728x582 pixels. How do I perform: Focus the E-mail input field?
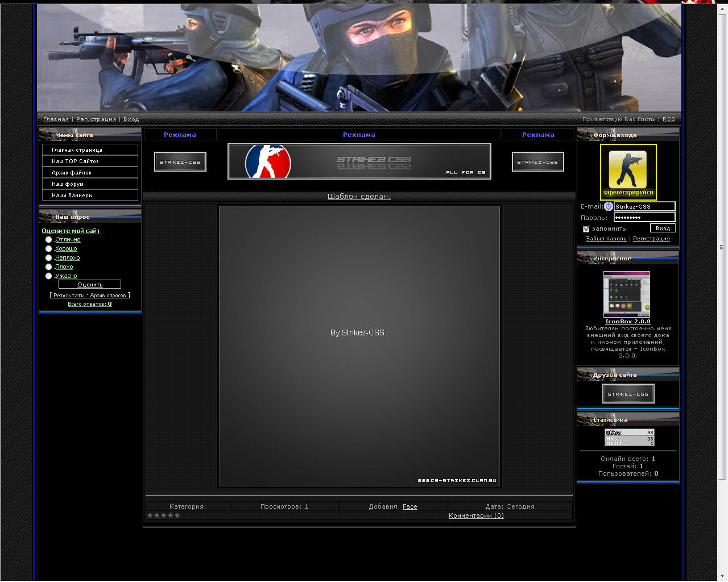(644, 206)
